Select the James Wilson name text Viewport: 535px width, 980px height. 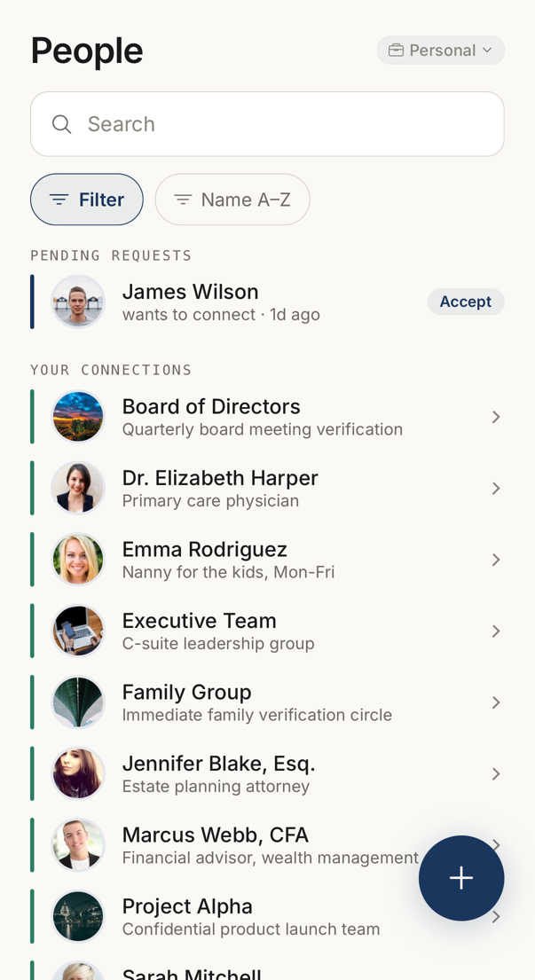[191, 292]
